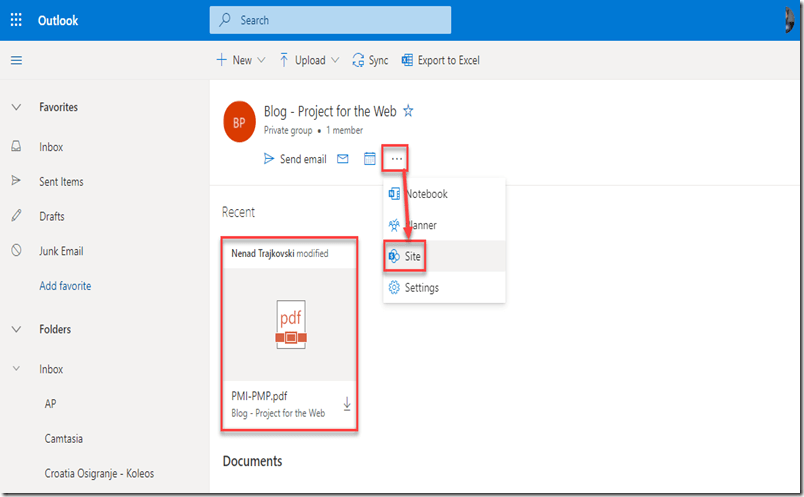Collapse the Favorites section

tap(16, 107)
